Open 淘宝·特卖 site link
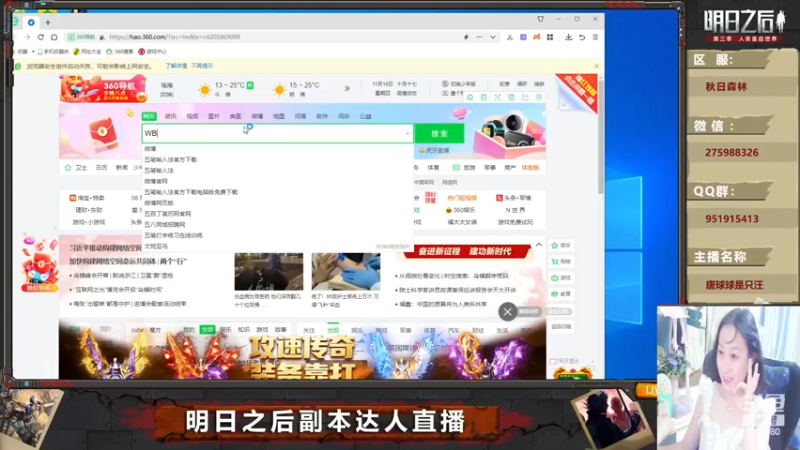 (87, 198)
